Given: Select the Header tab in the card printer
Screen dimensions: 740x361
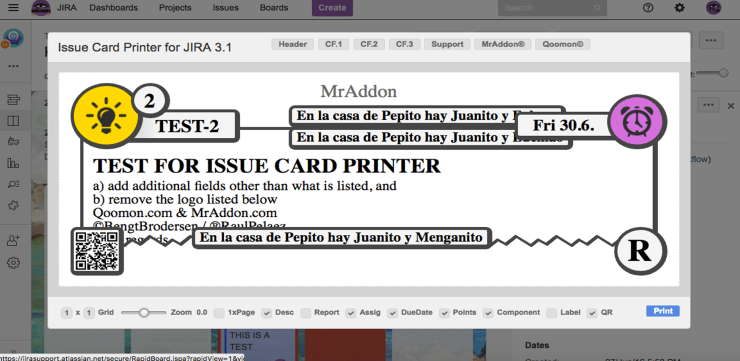Looking at the screenshot, I should tap(293, 44).
